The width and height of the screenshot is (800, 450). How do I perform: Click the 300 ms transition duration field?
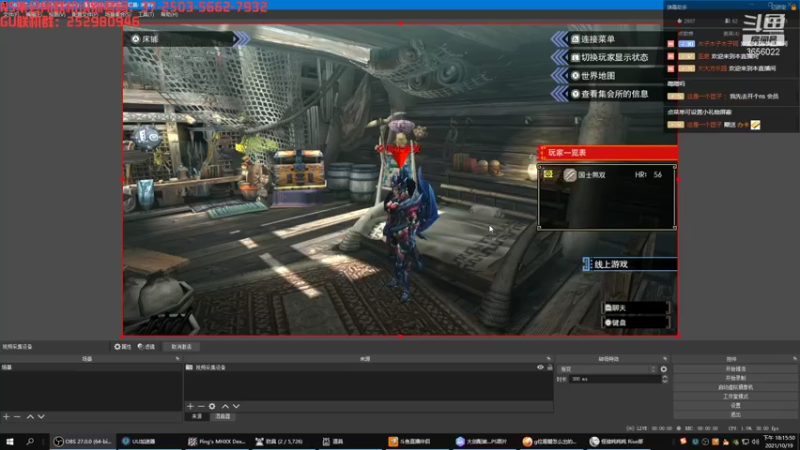coord(615,379)
